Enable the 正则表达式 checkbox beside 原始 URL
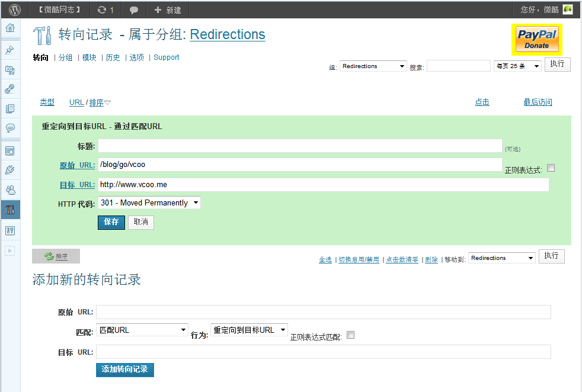Image resolution: width=582 pixels, height=392 pixels. click(551, 168)
